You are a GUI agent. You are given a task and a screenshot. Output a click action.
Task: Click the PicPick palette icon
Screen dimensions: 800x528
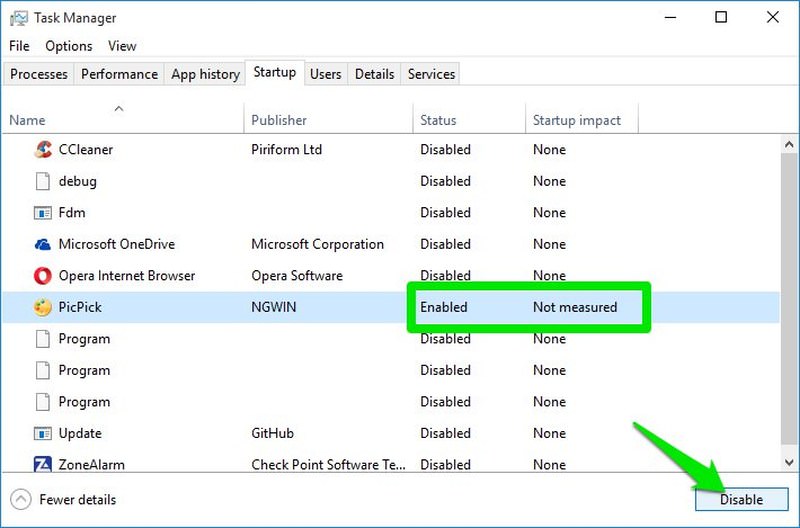click(x=43, y=308)
